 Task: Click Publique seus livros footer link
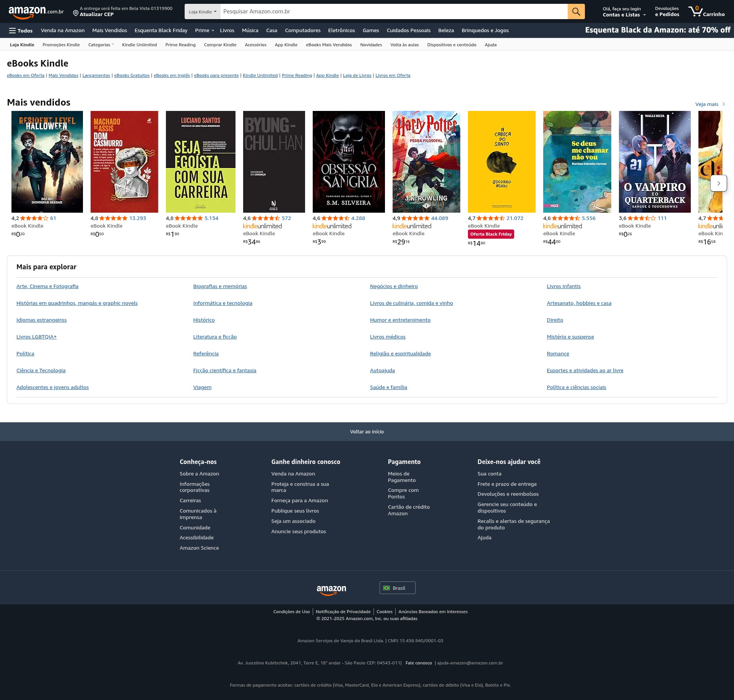pyautogui.click(x=295, y=511)
